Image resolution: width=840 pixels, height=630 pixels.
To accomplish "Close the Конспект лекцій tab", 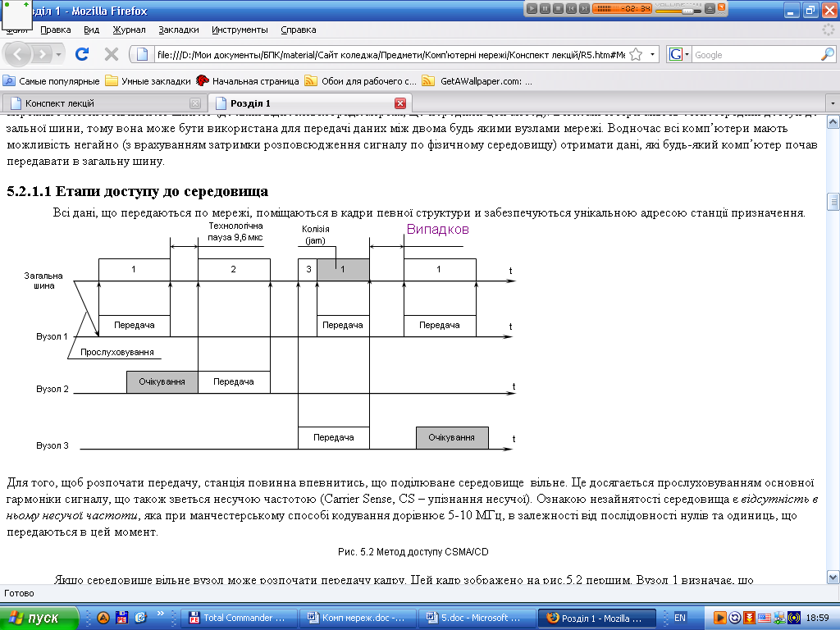I will click(x=195, y=103).
